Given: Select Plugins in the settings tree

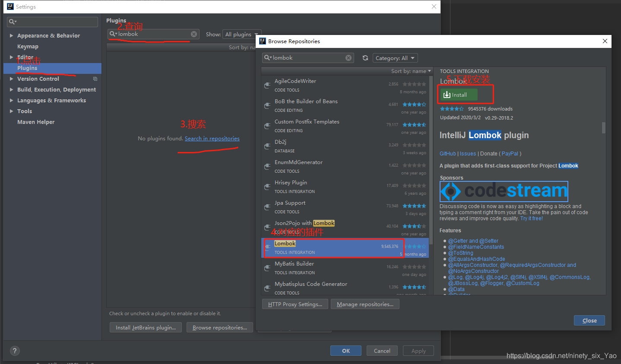Looking at the screenshot, I should coord(52,68).
